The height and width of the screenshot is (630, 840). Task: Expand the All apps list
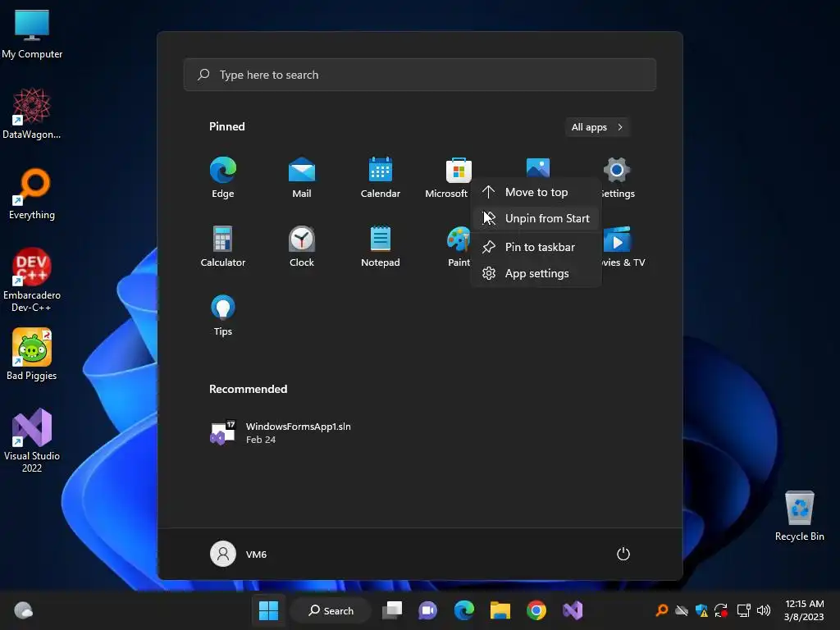coord(597,127)
